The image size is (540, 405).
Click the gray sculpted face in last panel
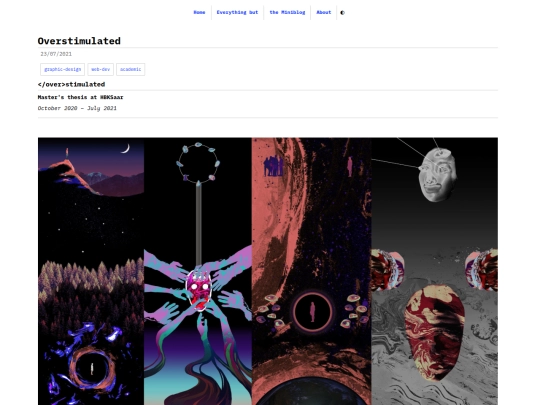pyautogui.click(x=437, y=175)
